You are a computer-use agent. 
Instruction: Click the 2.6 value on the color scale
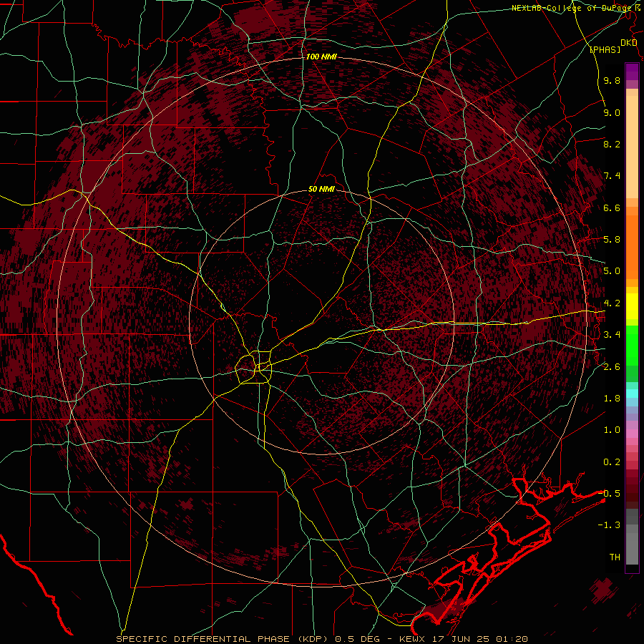[612, 367]
